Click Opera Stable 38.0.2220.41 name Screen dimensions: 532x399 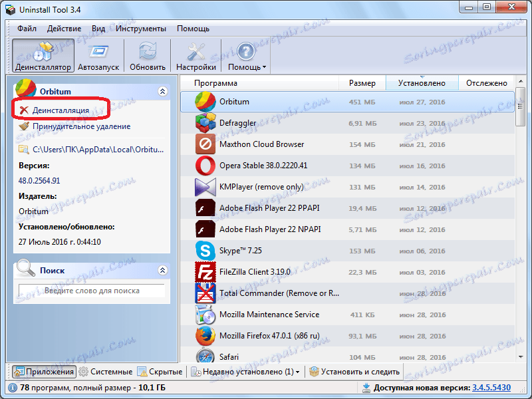click(x=263, y=166)
